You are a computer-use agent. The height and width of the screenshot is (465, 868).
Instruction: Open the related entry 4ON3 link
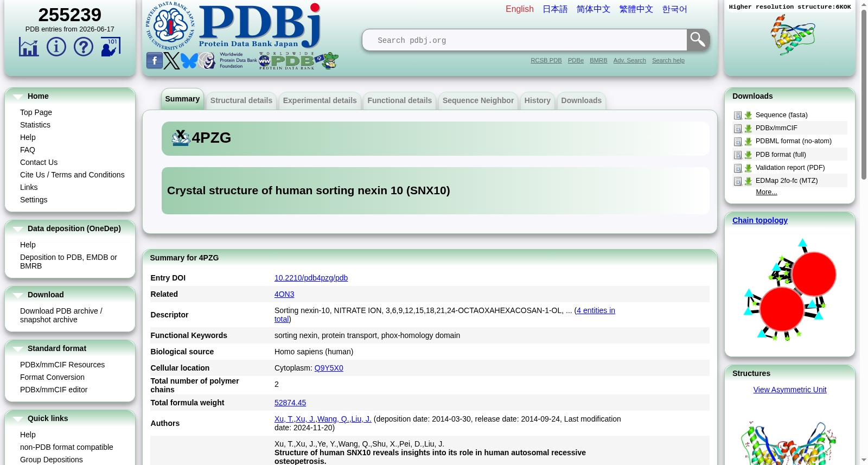pyautogui.click(x=284, y=294)
